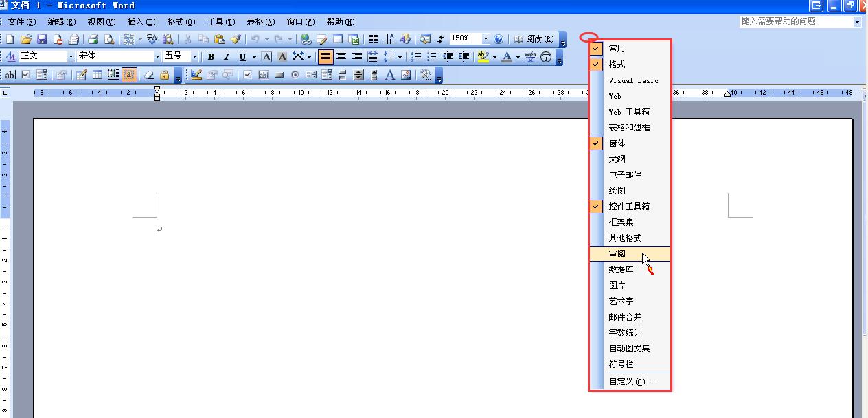
Task: Insert an Excel worksheet icon
Action: (x=354, y=39)
